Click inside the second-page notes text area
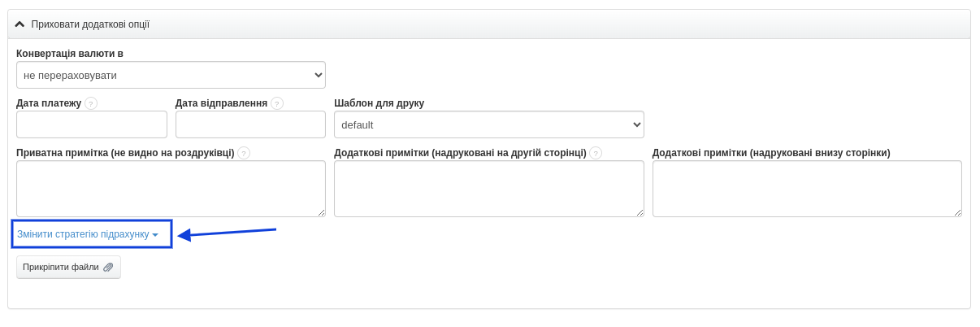The image size is (980, 327). [x=488, y=188]
